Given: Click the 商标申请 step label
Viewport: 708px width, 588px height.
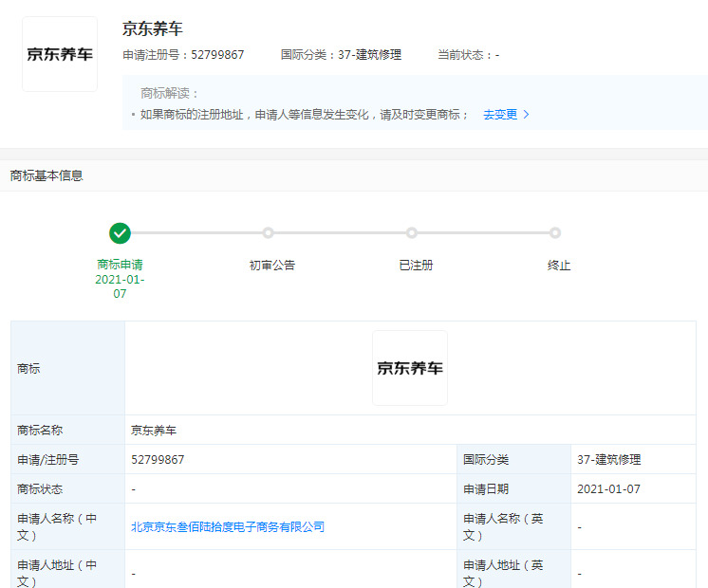Looking at the screenshot, I should 120,265.
